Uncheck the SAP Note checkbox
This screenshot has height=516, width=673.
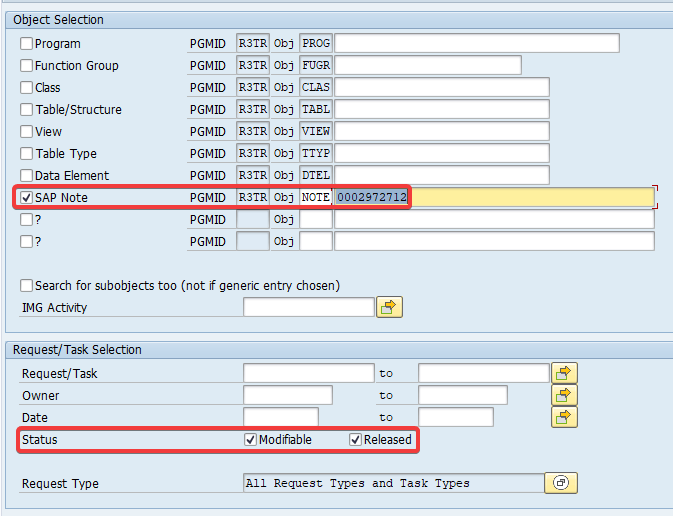(27, 198)
